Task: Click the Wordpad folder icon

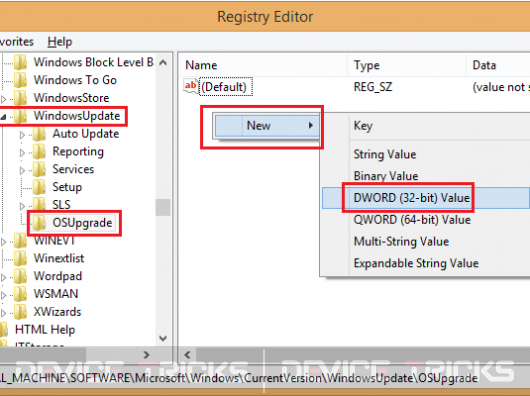Action: click(x=21, y=276)
